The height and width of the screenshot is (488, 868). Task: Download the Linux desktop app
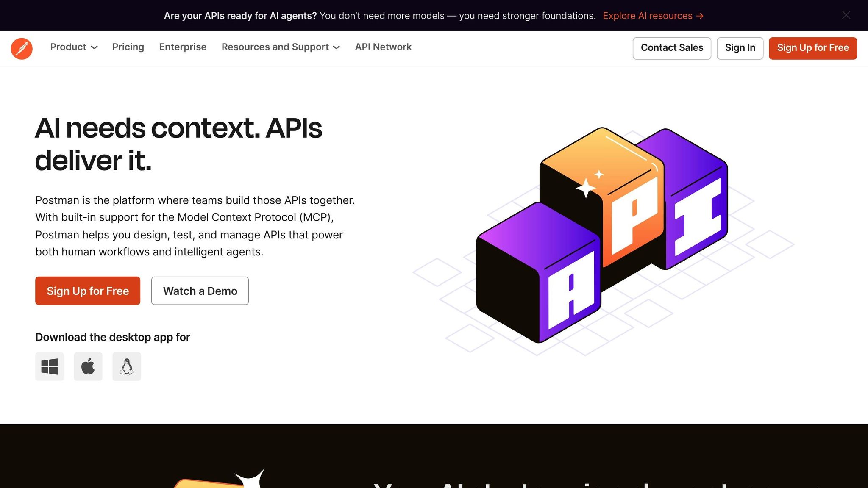pyautogui.click(x=127, y=366)
